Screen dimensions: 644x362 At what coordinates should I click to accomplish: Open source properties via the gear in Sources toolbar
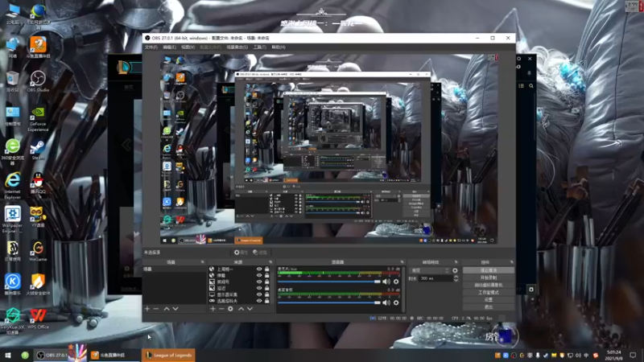(x=230, y=309)
